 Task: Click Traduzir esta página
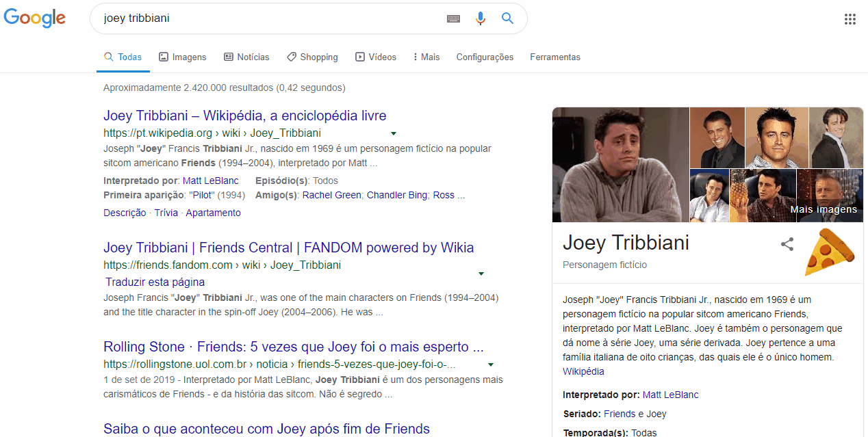pos(155,282)
